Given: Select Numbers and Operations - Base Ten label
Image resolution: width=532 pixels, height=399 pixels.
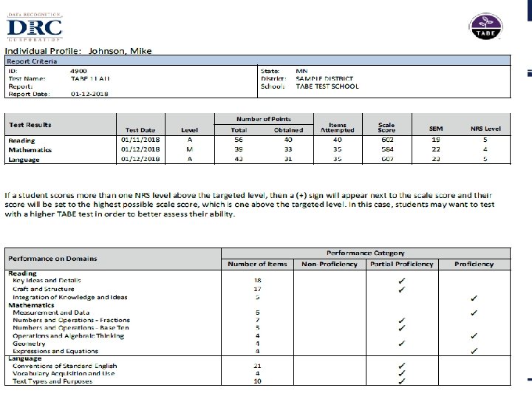Looking at the screenshot, I should (71, 328).
